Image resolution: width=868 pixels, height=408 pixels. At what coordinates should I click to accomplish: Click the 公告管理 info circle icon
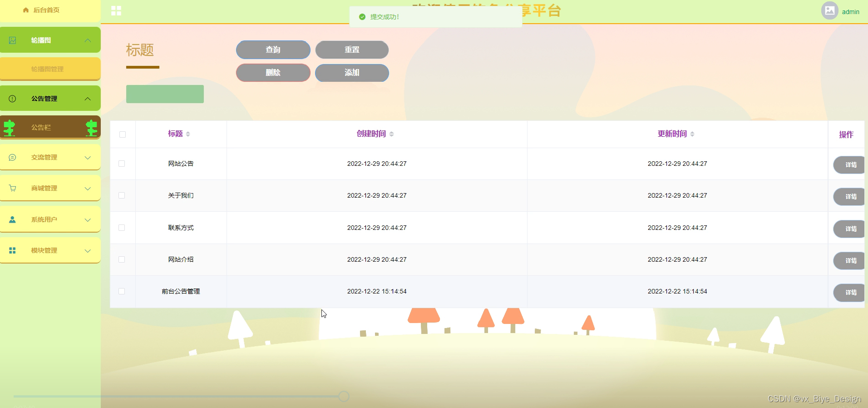coord(12,99)
